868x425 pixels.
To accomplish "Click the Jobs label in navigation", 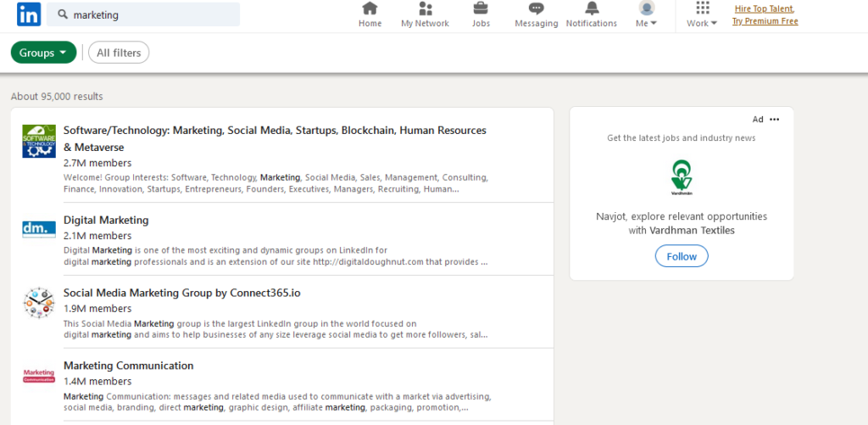I will click(x=481, y=23).
